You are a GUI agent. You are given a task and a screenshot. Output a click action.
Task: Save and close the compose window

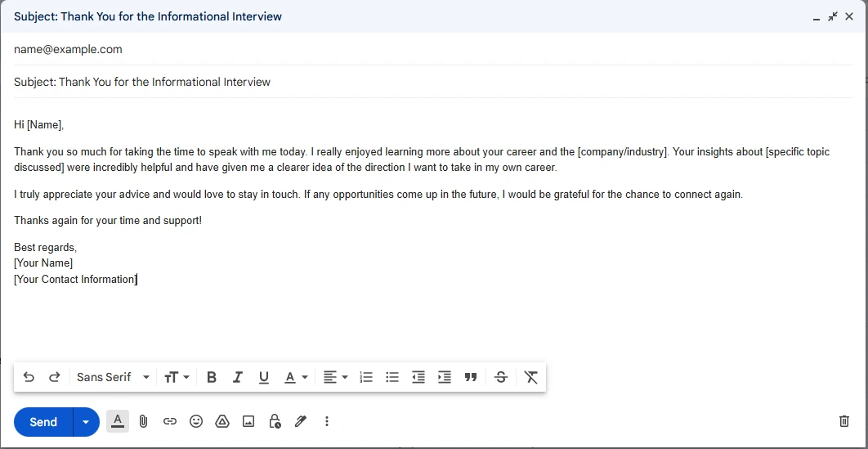849,16
